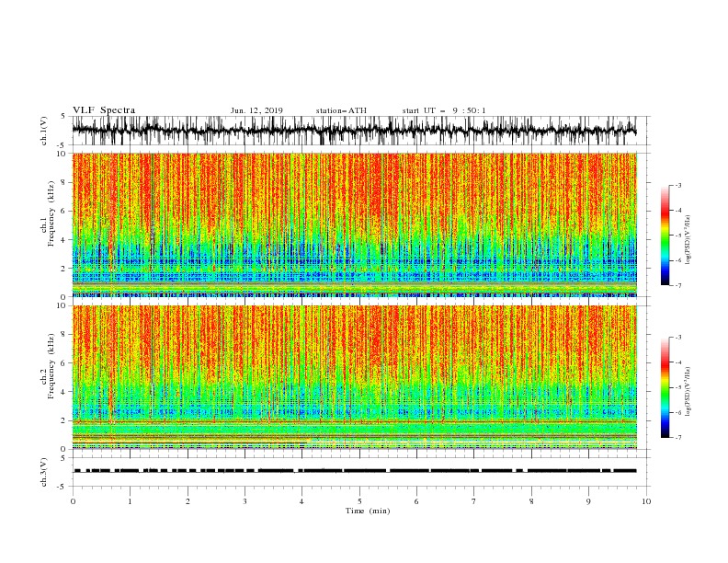
Task: Select the "Time (min)" axis title
Action: pos(368,511)
